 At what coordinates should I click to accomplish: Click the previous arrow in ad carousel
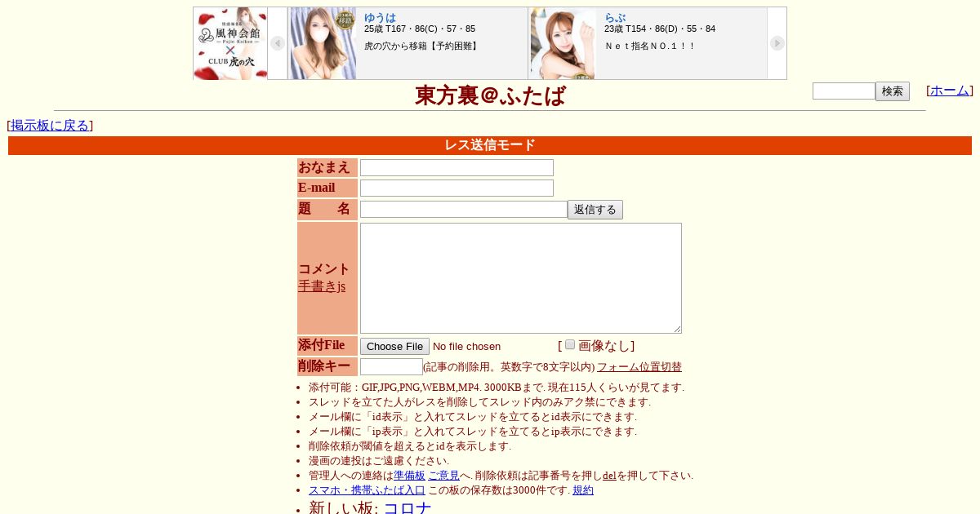pos(278,43)
